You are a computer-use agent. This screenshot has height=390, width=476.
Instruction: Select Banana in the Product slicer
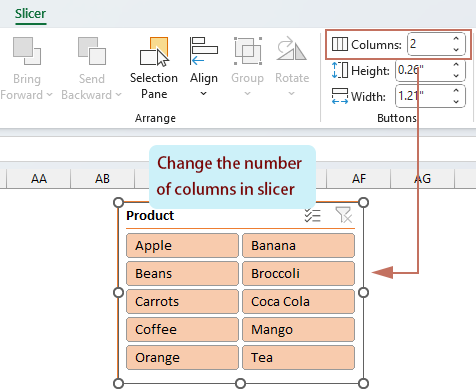[298, 246]
